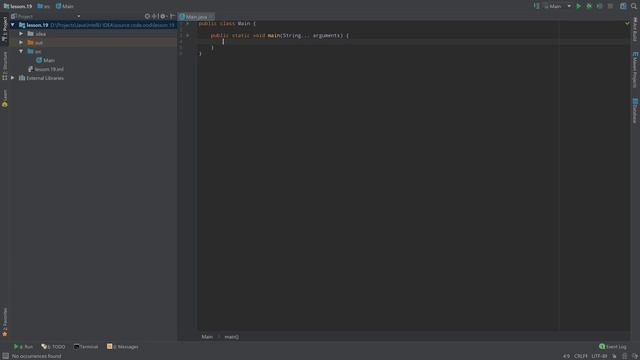Click the run gutter arrow beside main method
The image size is (640, 360).
pyautogui.click(x=188, y=36)
